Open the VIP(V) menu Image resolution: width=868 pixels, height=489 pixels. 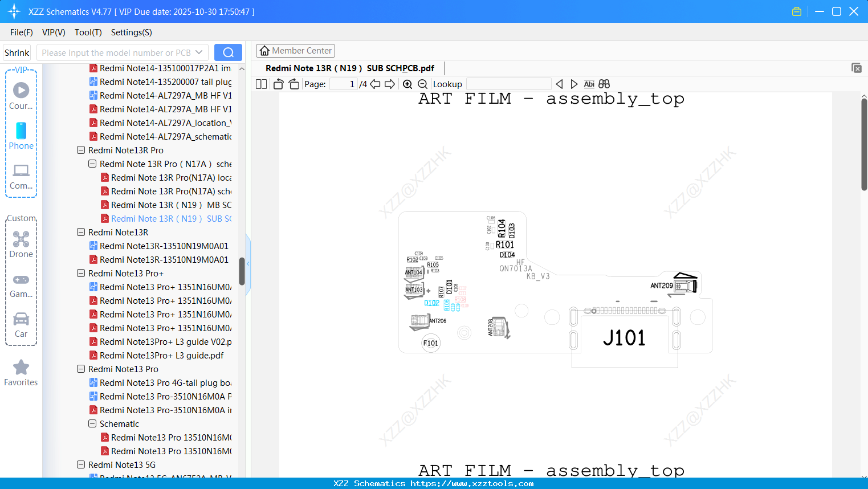coord(54,32)
